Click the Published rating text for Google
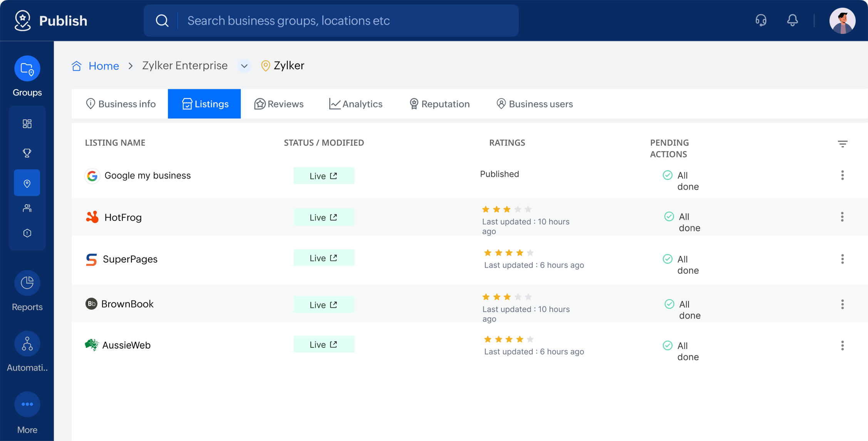 499,174
